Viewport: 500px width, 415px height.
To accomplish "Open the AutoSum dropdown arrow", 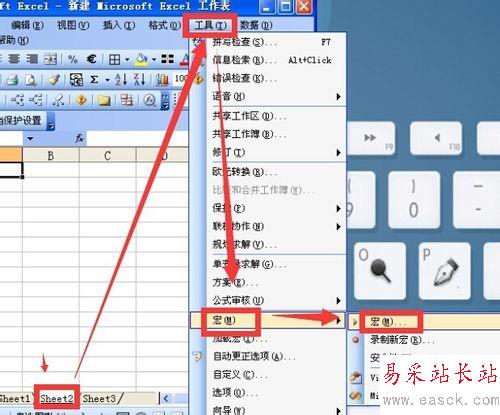I will (107, 80).
